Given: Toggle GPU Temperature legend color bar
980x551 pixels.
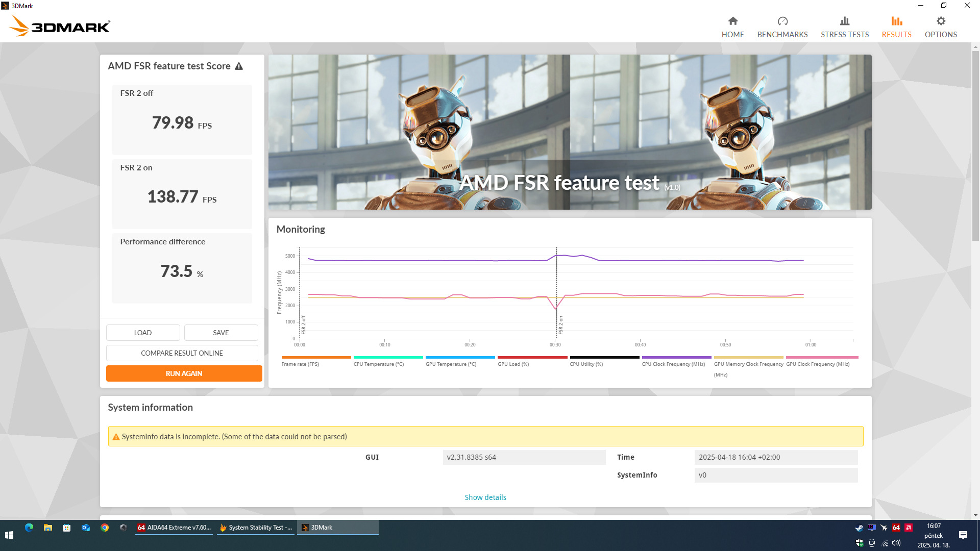Looking at the screenshot, I should click(x=460, y=357).
